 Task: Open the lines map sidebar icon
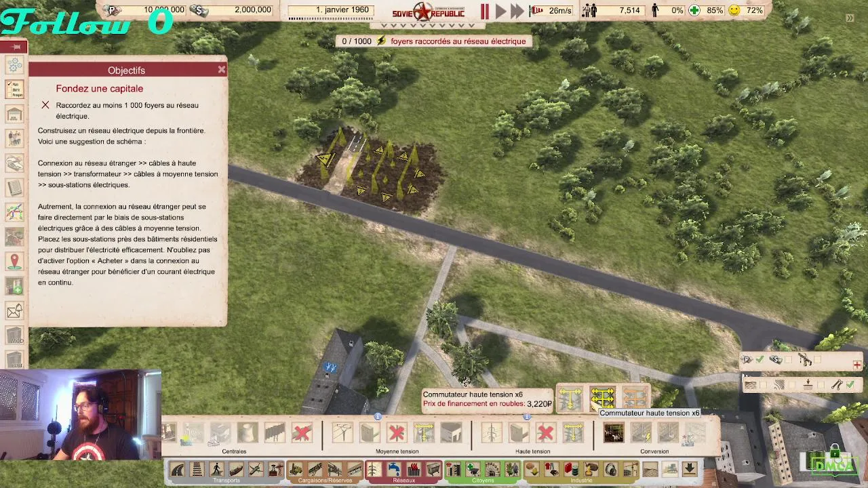tap(14, 212)
